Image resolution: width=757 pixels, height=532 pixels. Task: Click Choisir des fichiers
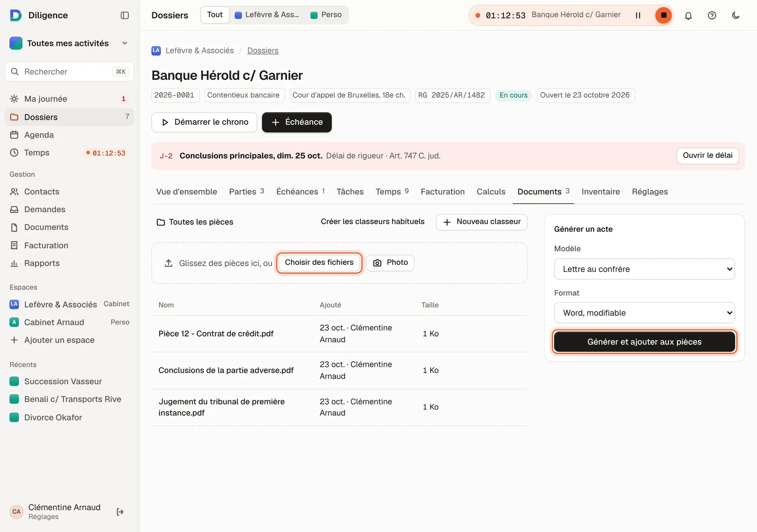coord(319,263)
